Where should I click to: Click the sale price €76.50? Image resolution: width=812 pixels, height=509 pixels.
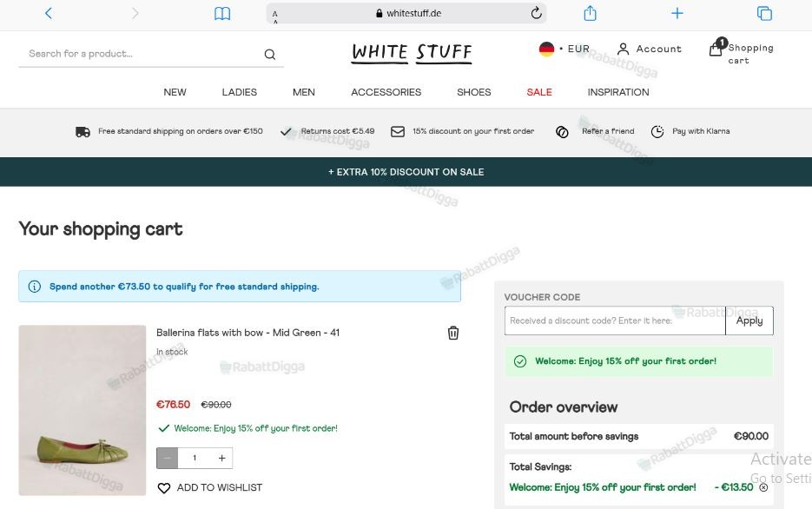(173, 405)
